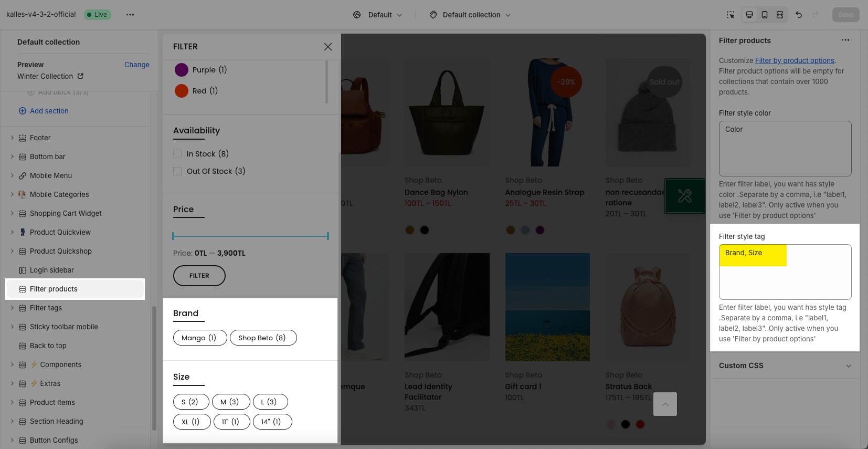Check the Out Of Stock checkbox
Image resolution: width=868 pixels, height=449 pixels.
[x=177, y=171]
